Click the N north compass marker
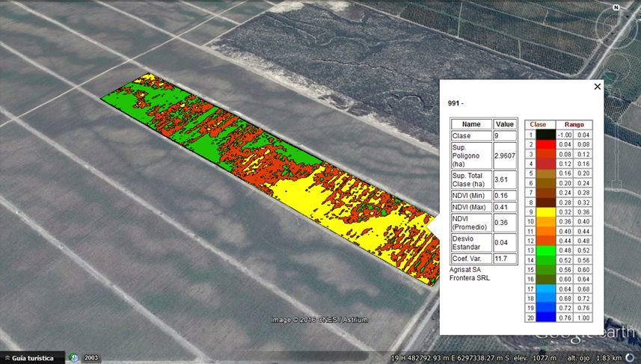 pyautogui.click(x=615, y=7)
